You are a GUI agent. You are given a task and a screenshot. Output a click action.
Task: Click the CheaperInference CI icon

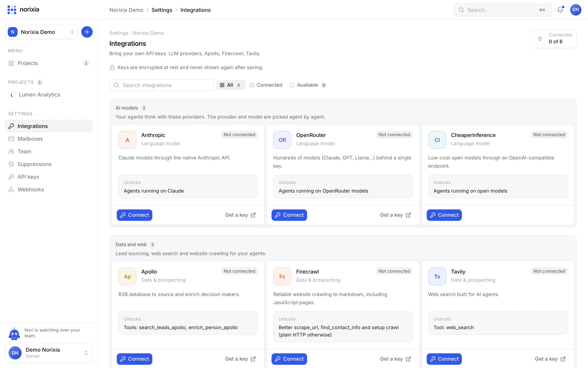437,140
